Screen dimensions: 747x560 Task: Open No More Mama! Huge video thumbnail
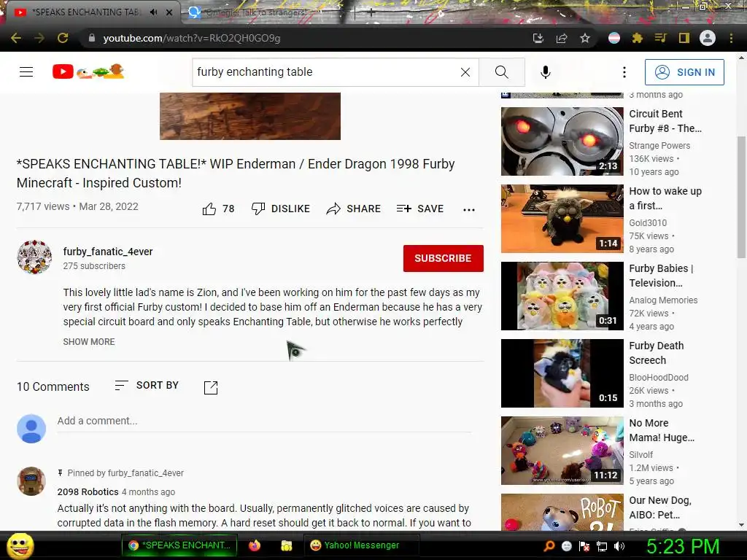point(562,451)
